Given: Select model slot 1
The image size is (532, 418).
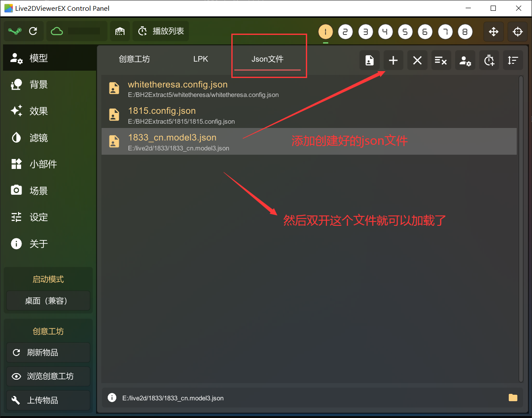Looking at the screenshot, I should coord(326,31).
